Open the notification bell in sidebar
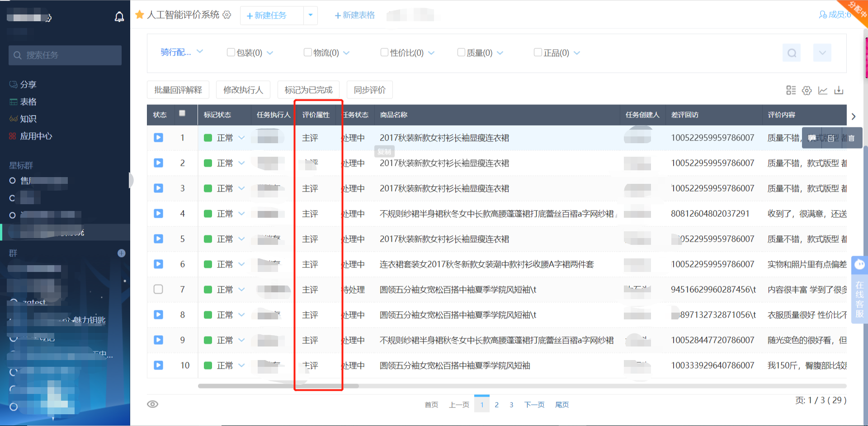 [x=119, y=17]
